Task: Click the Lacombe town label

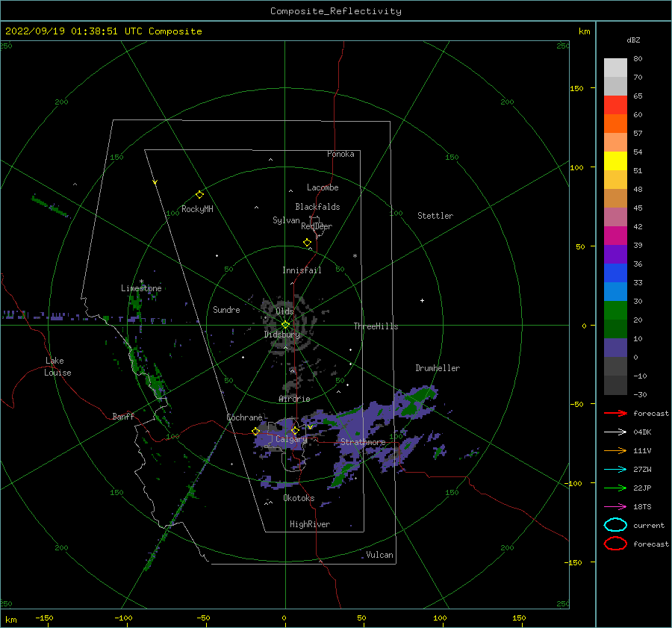Action: coord(323,187)
